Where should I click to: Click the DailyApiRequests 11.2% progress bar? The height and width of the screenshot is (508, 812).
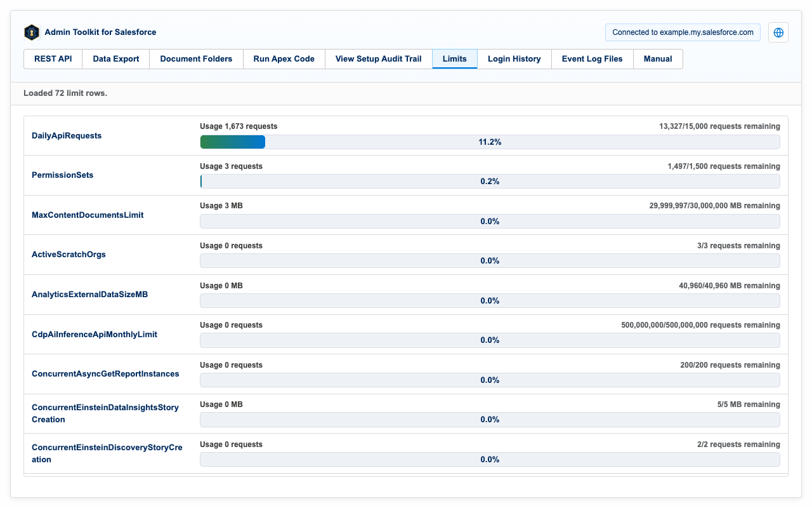pyautogui.click(x=490, y=142)
